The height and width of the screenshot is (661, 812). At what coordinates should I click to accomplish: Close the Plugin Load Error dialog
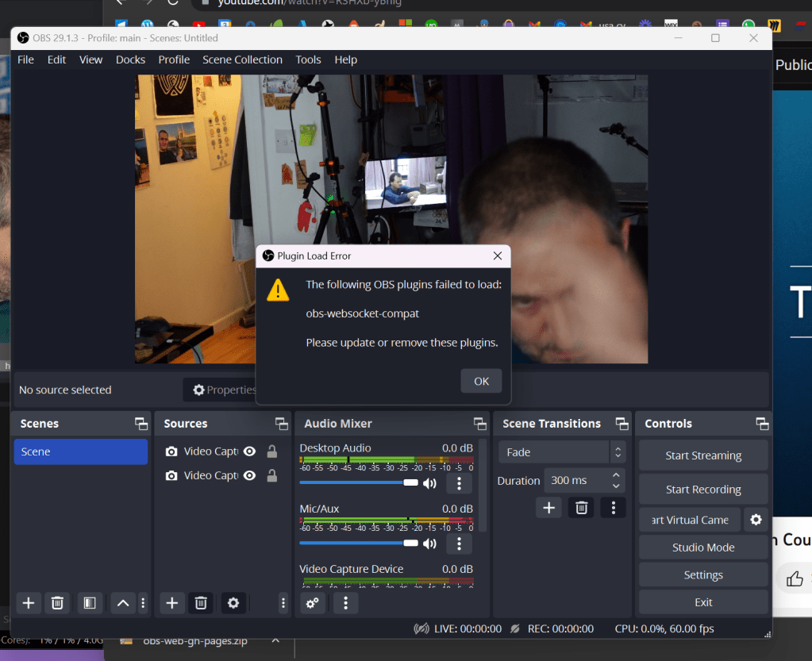tap(497, 256)
